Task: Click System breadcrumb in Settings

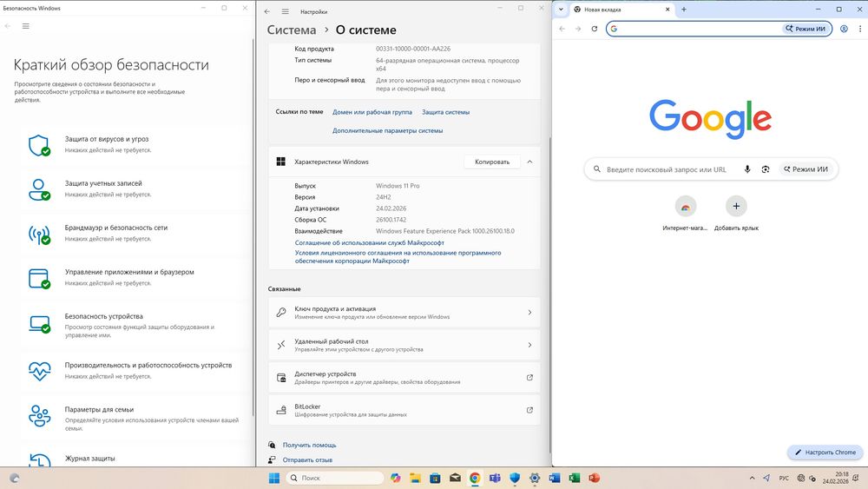Action: tap(292, 30)
